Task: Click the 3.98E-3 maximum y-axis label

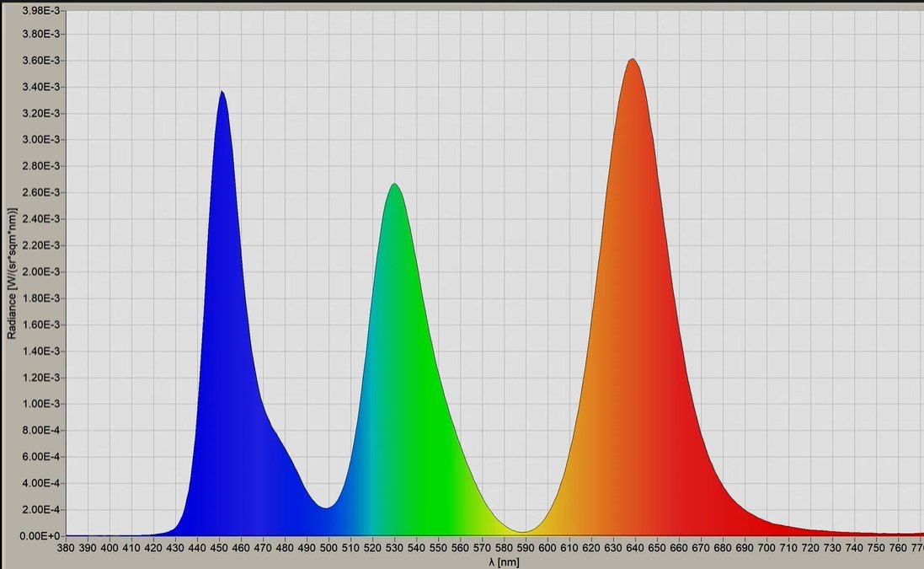Action: (41, 11)
